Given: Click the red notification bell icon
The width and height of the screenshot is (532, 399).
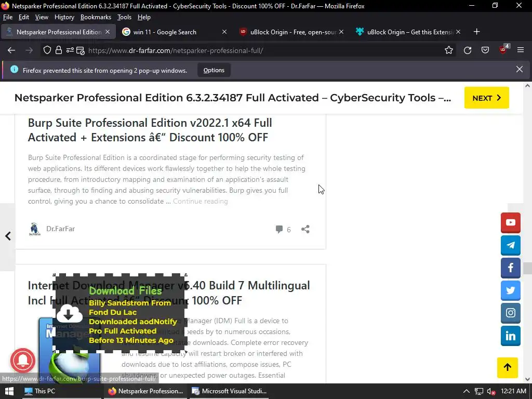Looking at the screenshot, I should coord(23,361).
